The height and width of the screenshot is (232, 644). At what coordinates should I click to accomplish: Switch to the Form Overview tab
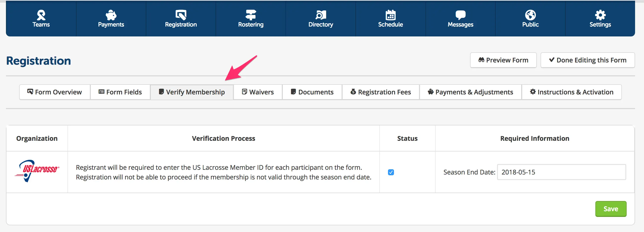coord(55,92)
